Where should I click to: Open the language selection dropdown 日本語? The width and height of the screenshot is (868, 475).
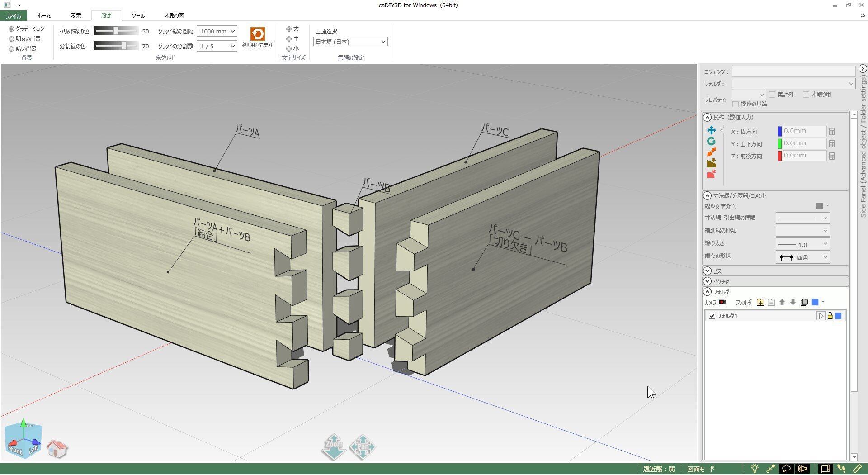pos(350,42)
